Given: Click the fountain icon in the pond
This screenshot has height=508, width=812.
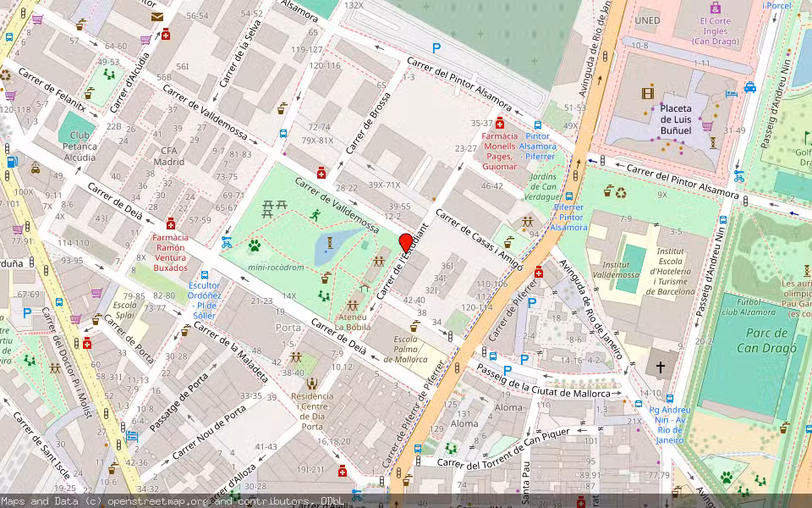Looking at the screenshot, I should (x=330, y=243).
